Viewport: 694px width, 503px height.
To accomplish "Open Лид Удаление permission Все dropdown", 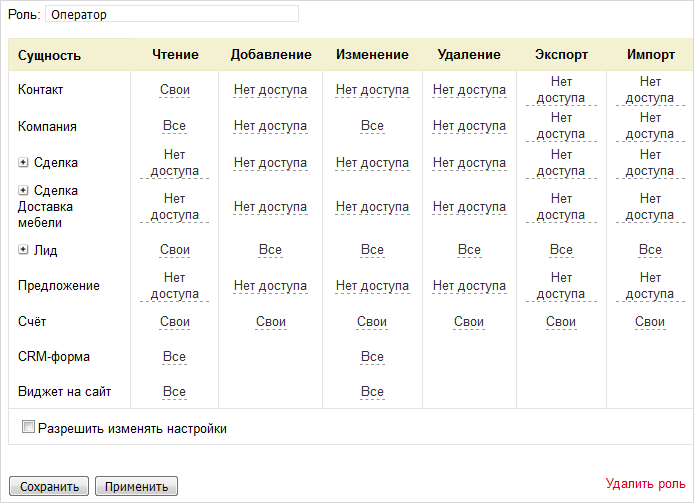I will (x=469, y=250).
